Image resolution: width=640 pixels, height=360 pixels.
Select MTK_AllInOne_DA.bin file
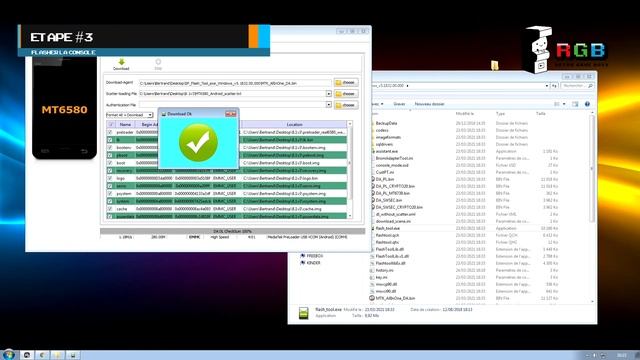pos(395,298)
